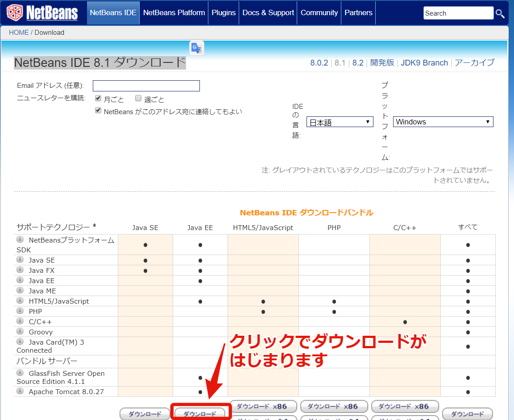Click the Download breadcrumb text
The image size is (514, 420).
(50, 33)
